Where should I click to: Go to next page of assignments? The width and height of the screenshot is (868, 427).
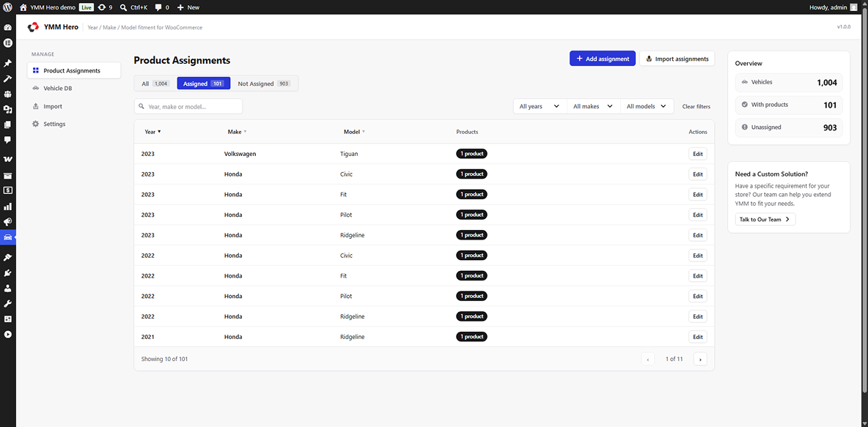coord(700,359)
